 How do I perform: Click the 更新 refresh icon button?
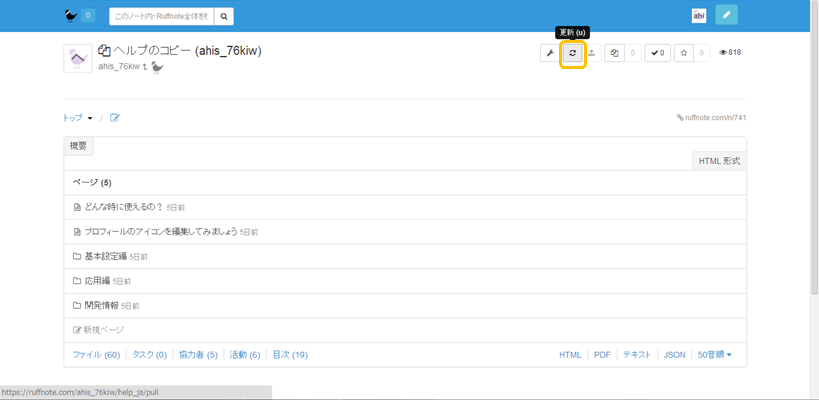572,53
